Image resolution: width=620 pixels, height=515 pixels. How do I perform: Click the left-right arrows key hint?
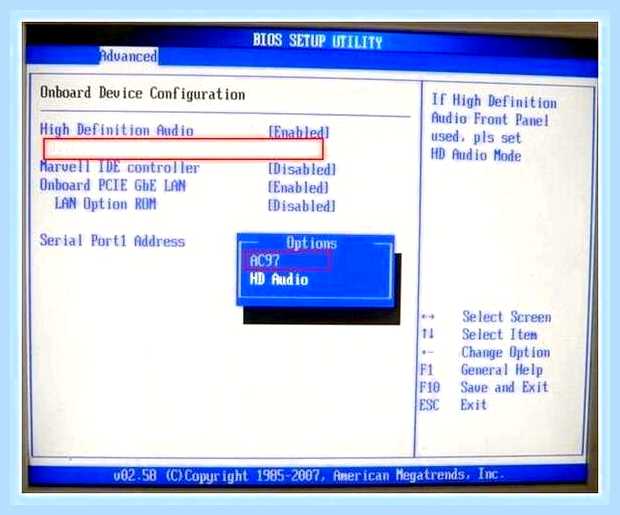428,317
